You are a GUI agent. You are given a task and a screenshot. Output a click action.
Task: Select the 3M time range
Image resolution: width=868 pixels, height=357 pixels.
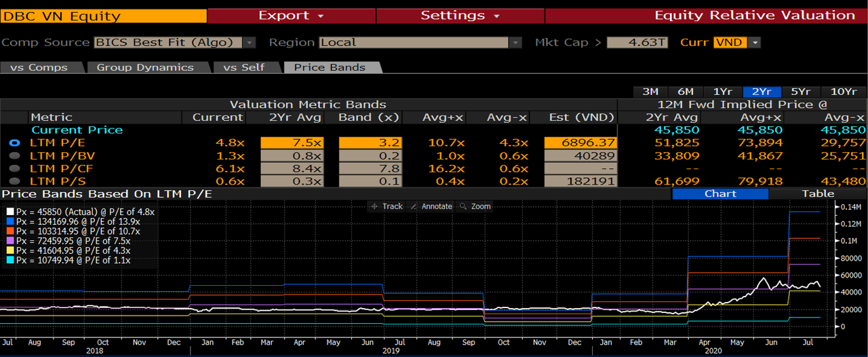[650, 92]
